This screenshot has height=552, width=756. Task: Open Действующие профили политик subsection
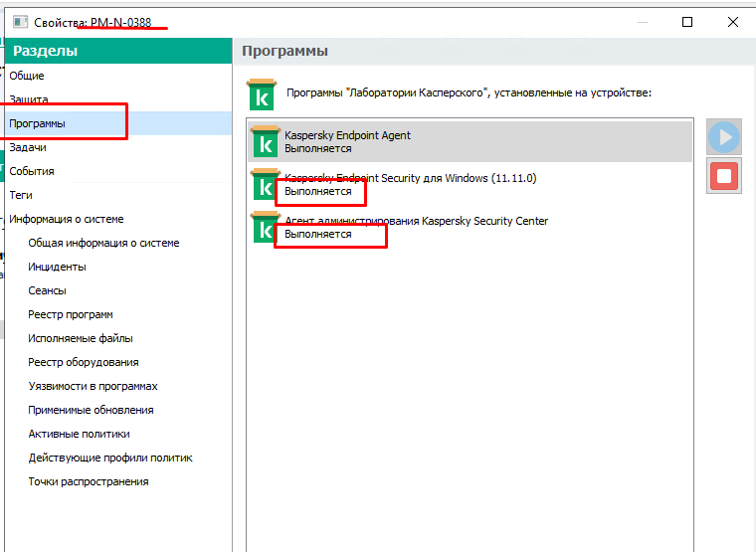coord(110,458)
